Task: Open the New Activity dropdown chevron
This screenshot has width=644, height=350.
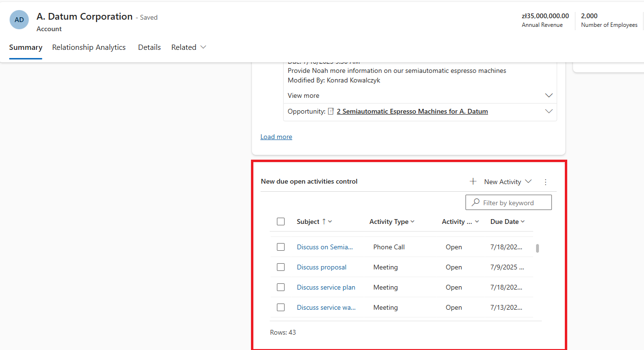Action: pos(528,181)
